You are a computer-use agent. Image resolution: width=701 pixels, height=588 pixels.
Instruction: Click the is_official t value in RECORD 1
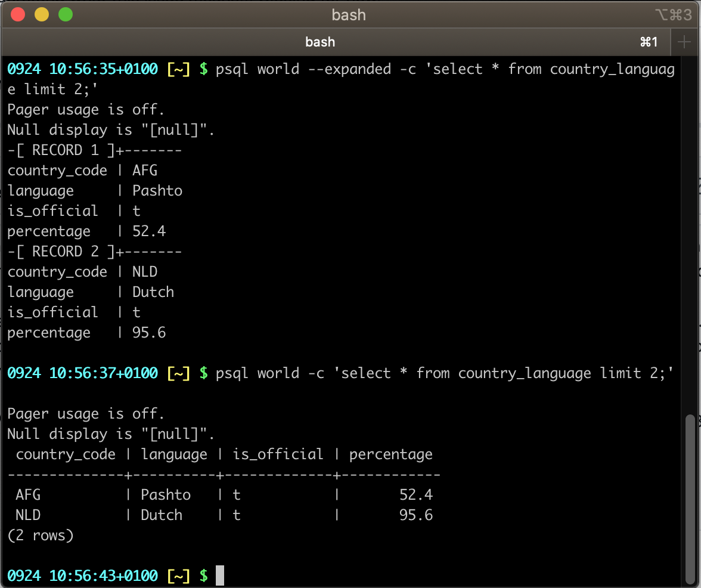[x=137, y=211]
